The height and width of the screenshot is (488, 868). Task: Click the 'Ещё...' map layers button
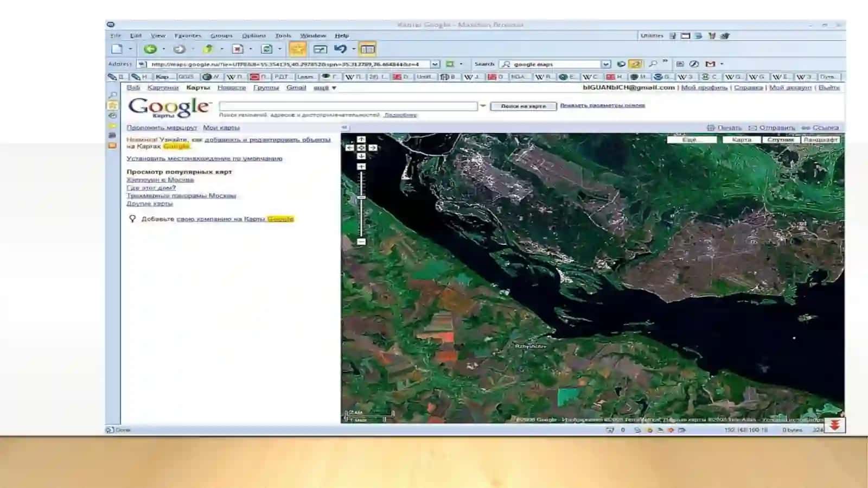tap(691, 140)
